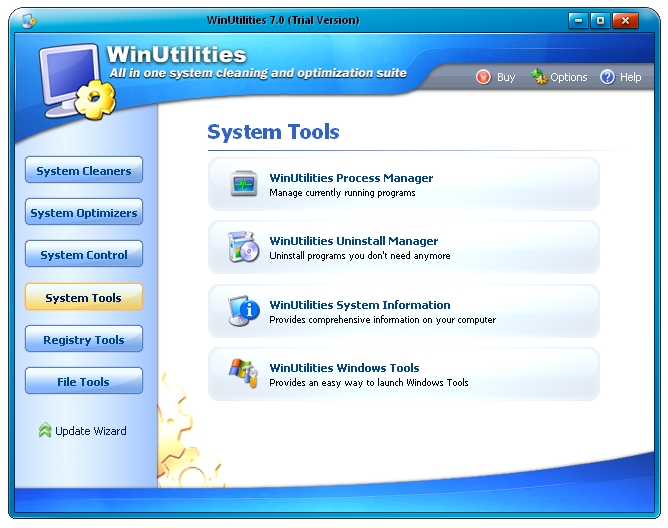668x528 pixels.
Task: Click the System Information monitor icon
Action: (x=244, y=311)
